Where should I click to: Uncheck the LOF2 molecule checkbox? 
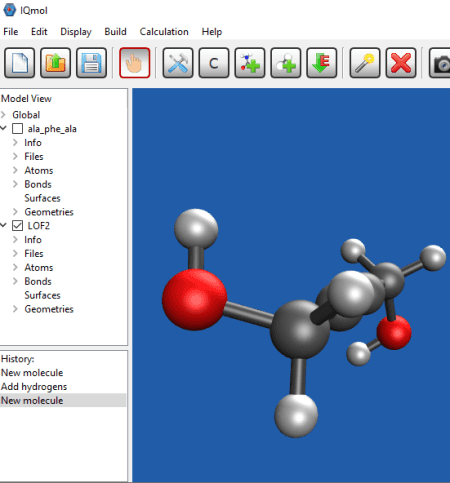pos(17,226)
